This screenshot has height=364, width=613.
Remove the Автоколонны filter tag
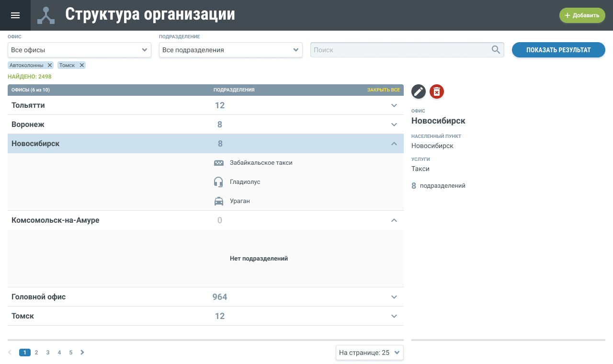50,65
